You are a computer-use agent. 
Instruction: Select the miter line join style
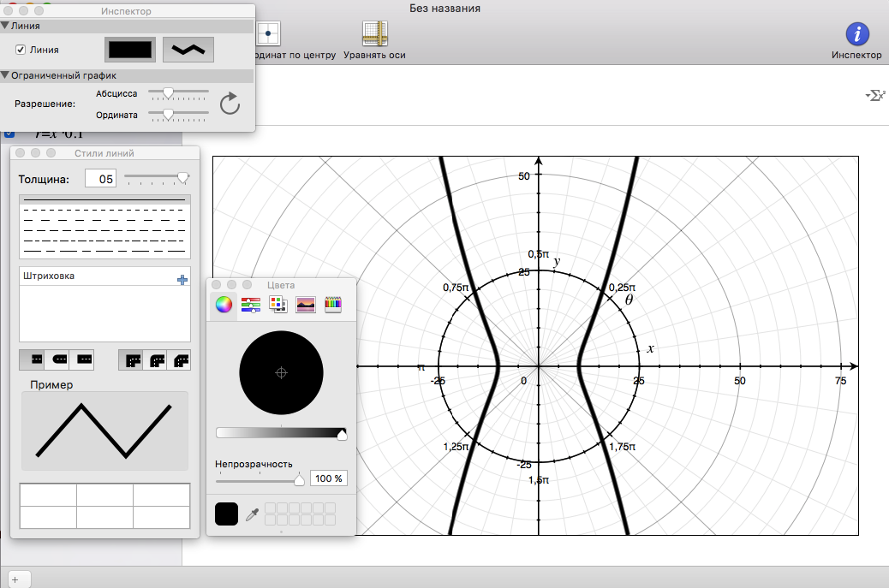(132, 360)
